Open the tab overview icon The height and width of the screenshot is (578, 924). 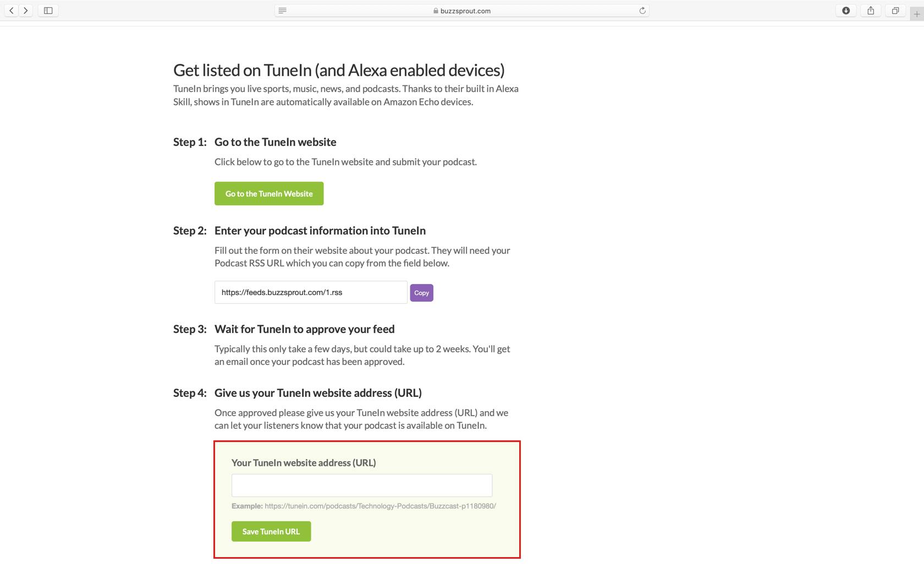click(895, 10)
